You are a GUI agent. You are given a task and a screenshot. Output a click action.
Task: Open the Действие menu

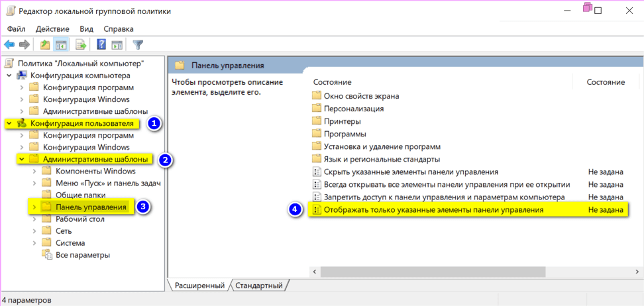52,29
